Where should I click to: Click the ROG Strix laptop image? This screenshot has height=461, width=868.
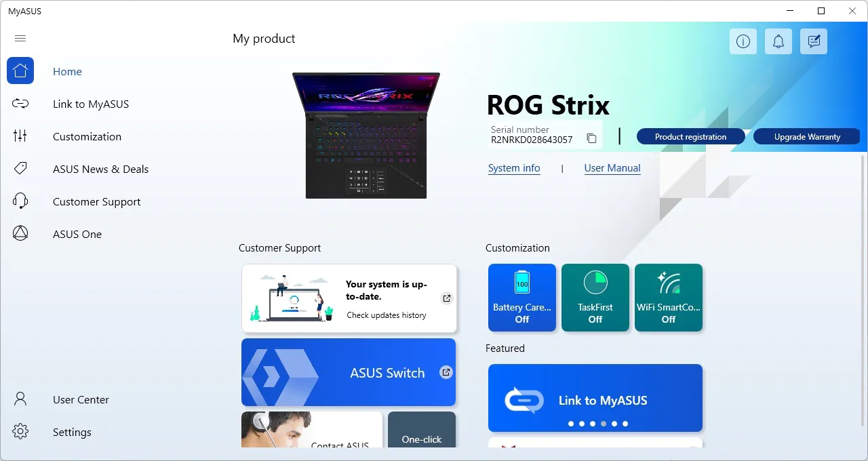(366, 136)
